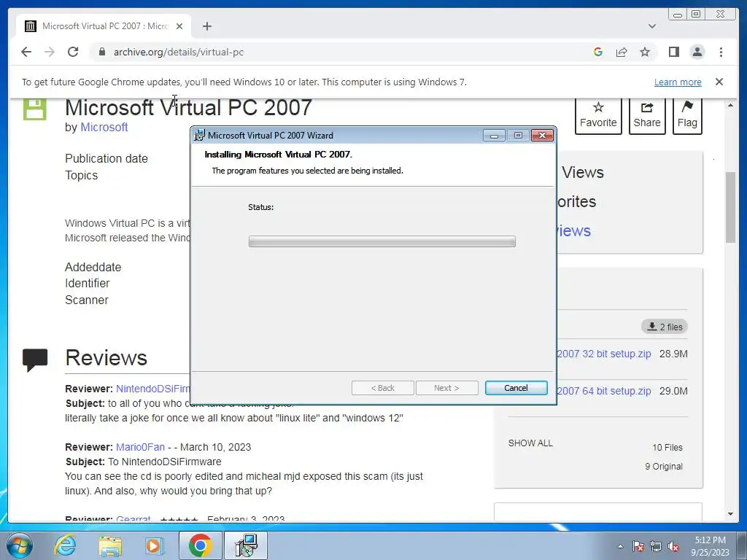Minimize the Virtual PC 2007 Wizard
Viewport: 747px width, 560px height.
[494, 136]
